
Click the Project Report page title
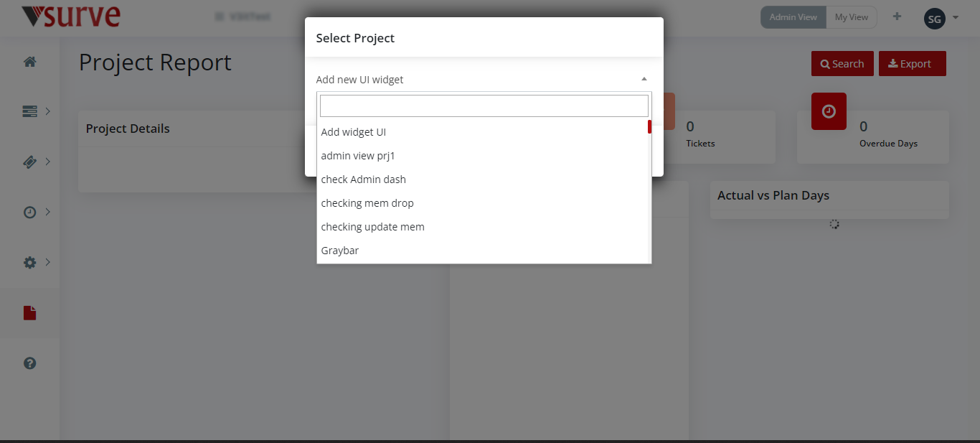[155, 62]
